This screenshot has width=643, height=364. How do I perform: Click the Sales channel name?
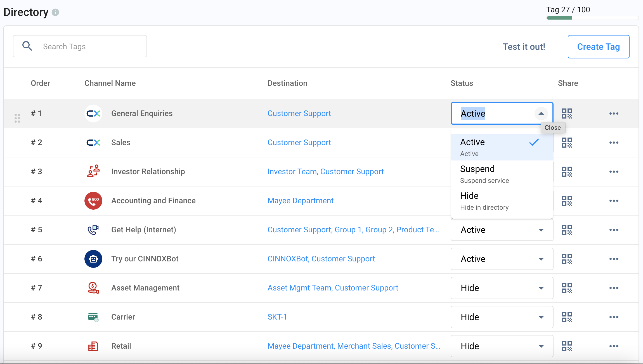pos(121,143)
